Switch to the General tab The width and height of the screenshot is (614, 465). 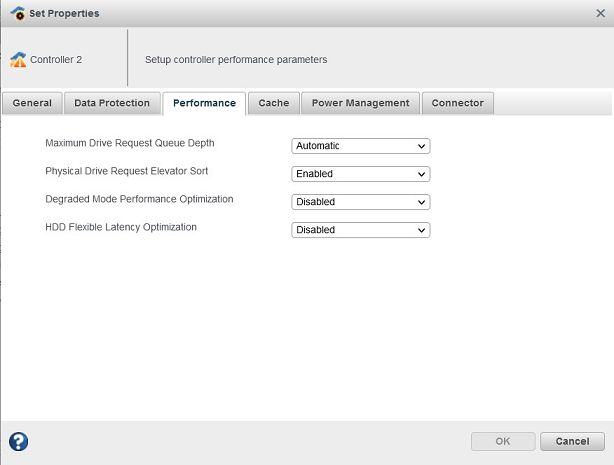32,103
